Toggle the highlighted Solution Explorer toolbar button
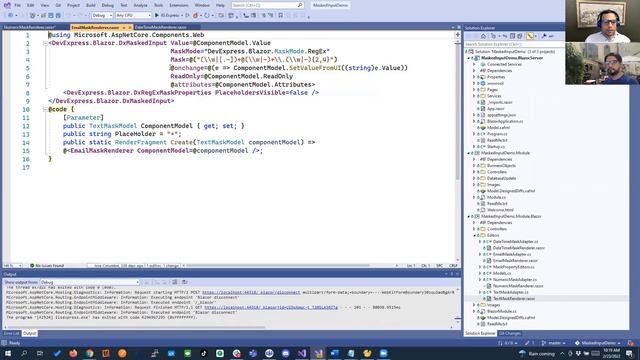This screenshot has height=360, width=640. pos(530,36)
